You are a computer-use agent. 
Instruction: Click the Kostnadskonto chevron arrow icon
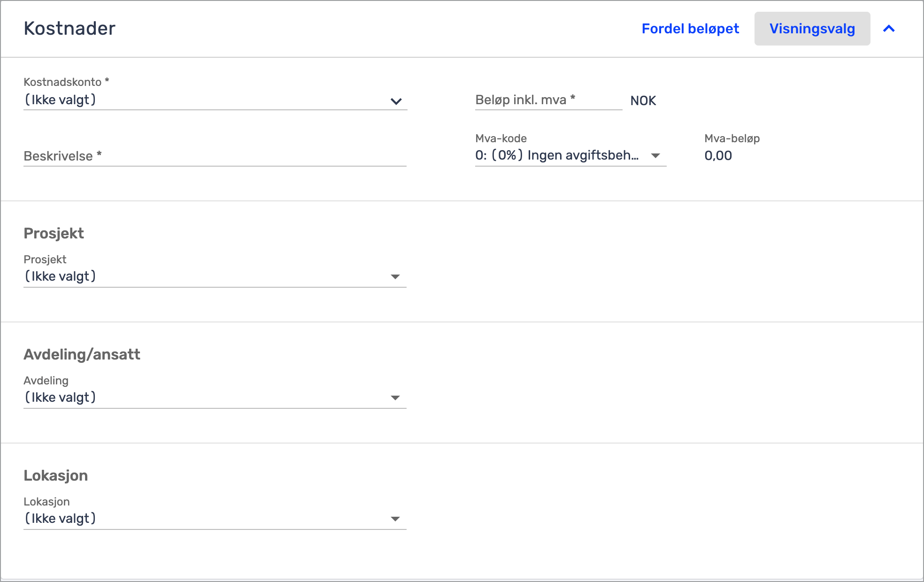[x=396, y=101]
